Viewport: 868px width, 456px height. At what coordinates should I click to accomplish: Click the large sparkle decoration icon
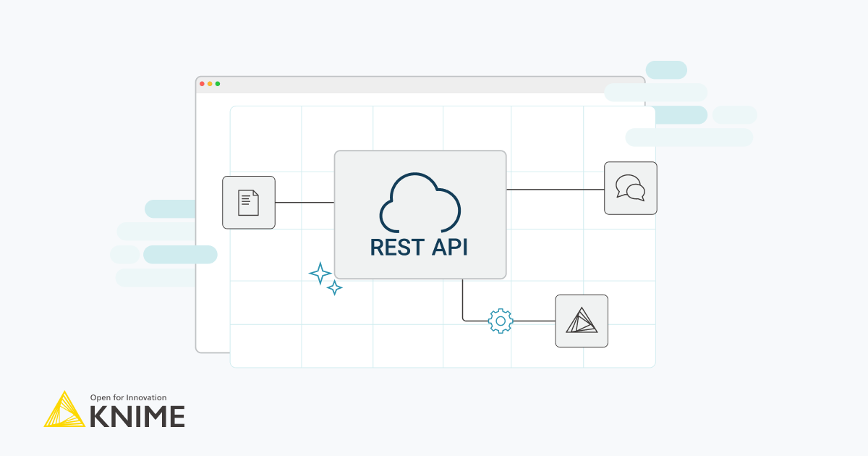click(x=321, y=274)
